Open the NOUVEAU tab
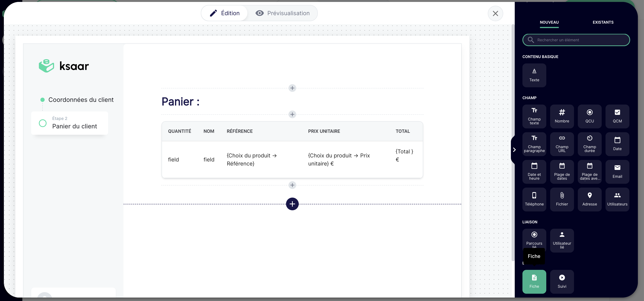 tap(549, 22)
